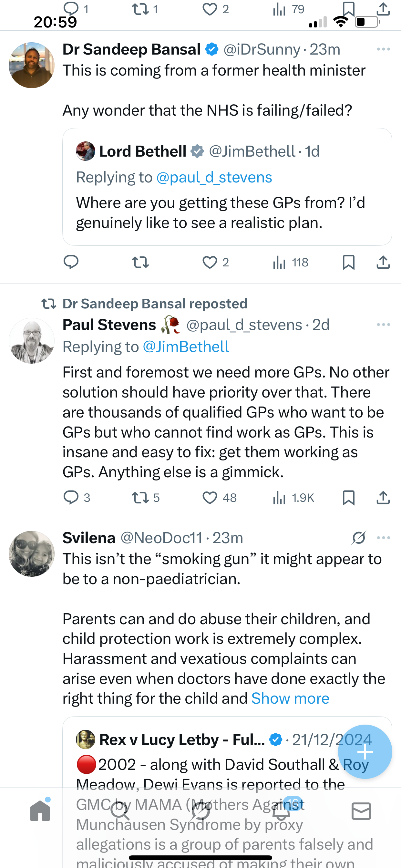Open the Home tab in bottom bar
The image size is (401, 868).
40,811
